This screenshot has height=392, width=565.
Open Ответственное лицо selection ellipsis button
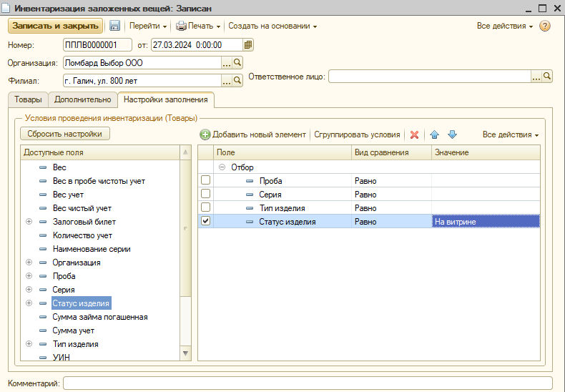(x=536, y=77)
